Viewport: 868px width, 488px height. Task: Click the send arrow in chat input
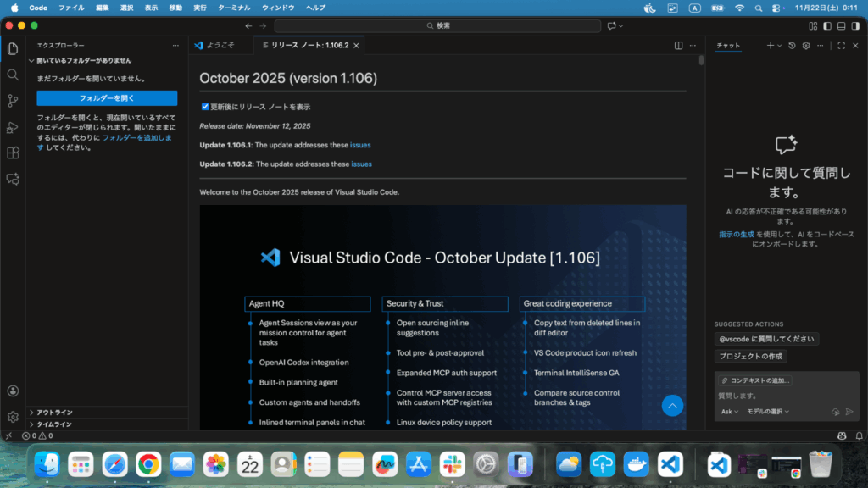[x=849, y=412]
